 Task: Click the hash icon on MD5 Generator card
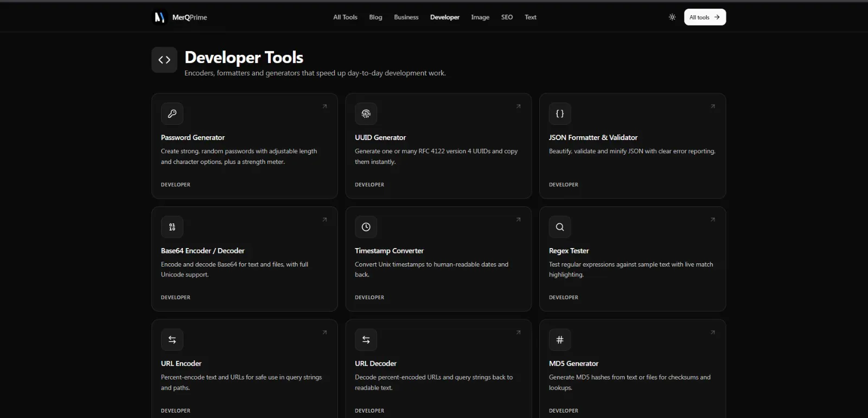click(560, 340)
